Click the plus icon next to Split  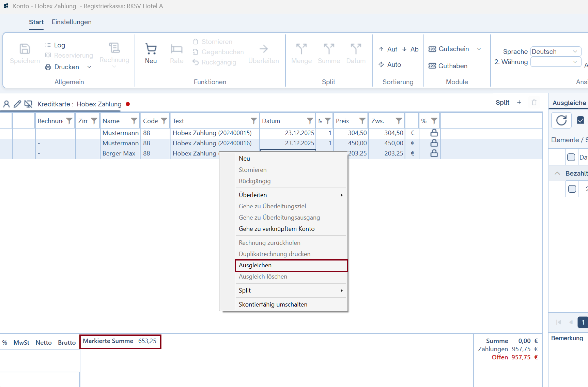coord(519,102)
